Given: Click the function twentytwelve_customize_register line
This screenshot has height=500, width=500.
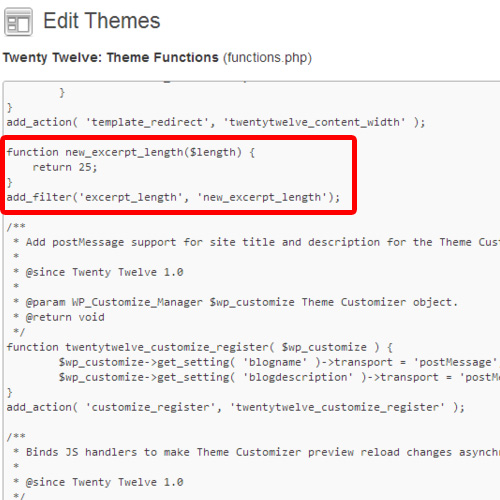Looking at the screenshot, I should (200, 347).
